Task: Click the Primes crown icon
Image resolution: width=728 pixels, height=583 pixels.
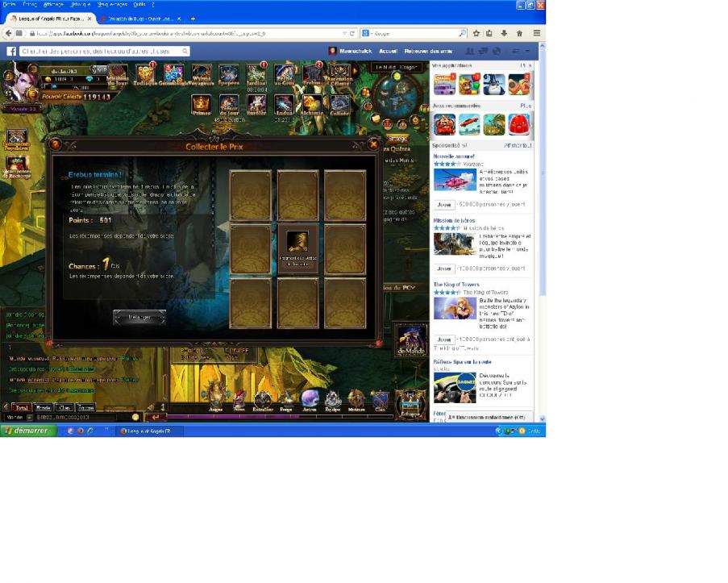Action: [x=201, y=105]
